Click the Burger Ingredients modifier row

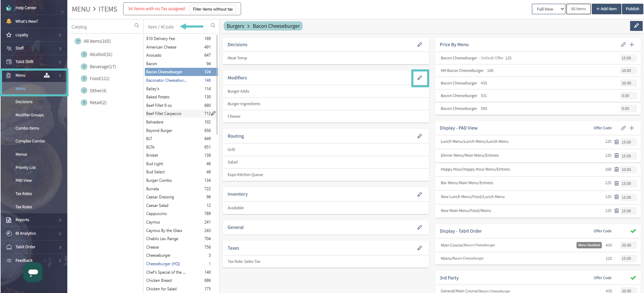point(326,104)
